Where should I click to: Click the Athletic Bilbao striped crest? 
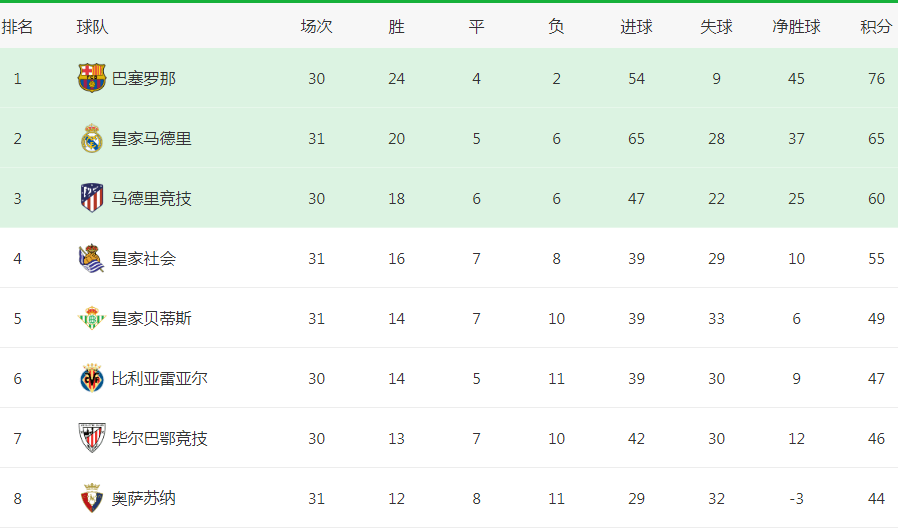pyautogui.click(x=92, y=438)
